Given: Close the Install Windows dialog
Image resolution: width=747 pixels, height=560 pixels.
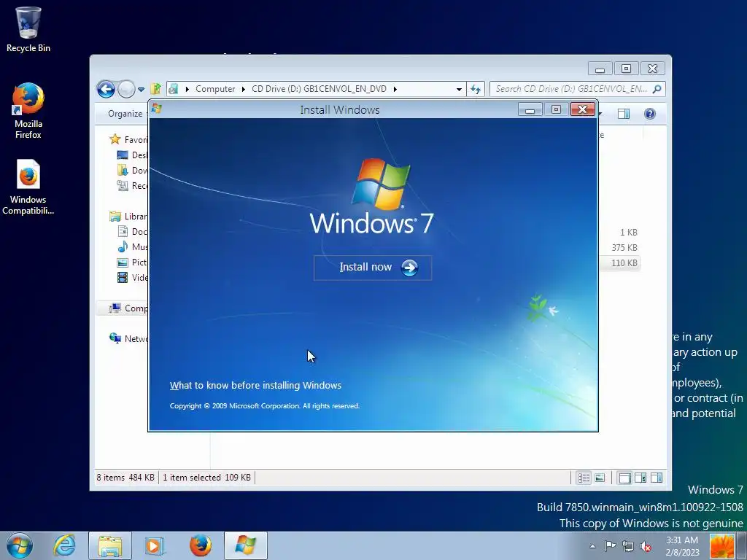Looking at the screenshot, I should point(582,109).
